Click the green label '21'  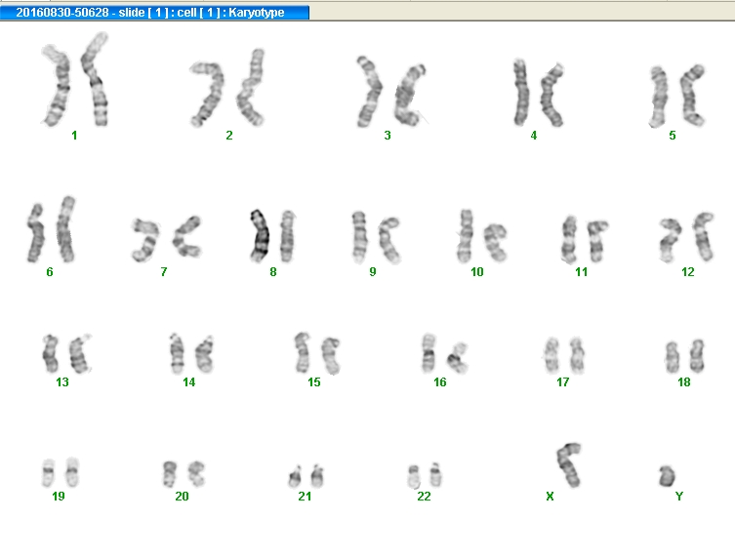tap(305, 496)
